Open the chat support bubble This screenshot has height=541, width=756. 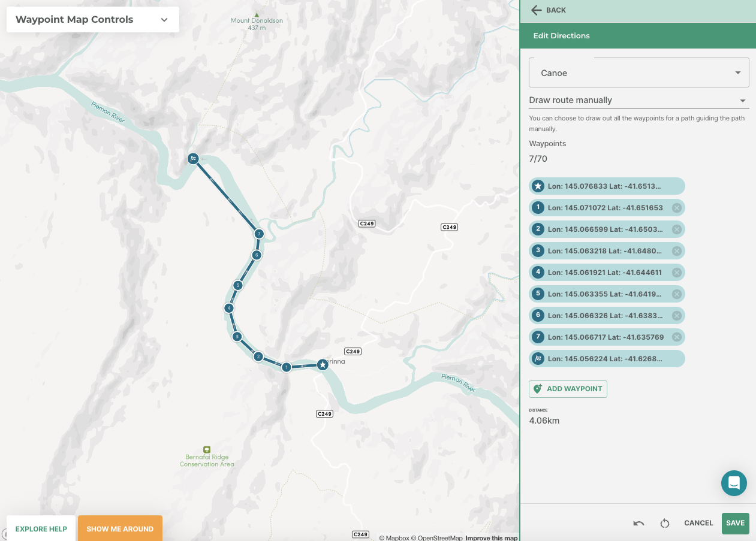tap(734, 483)
